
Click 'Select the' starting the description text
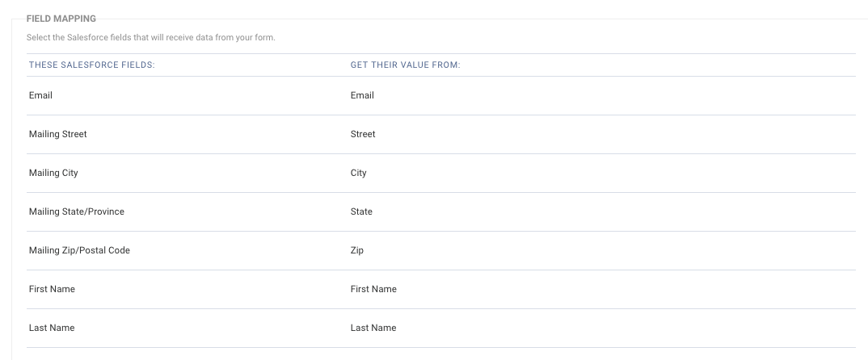tap(45, 38)
